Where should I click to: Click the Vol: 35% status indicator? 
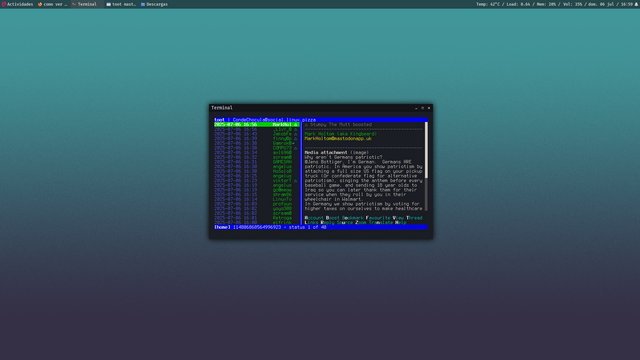pyautogui.click(x=574, y=4)
